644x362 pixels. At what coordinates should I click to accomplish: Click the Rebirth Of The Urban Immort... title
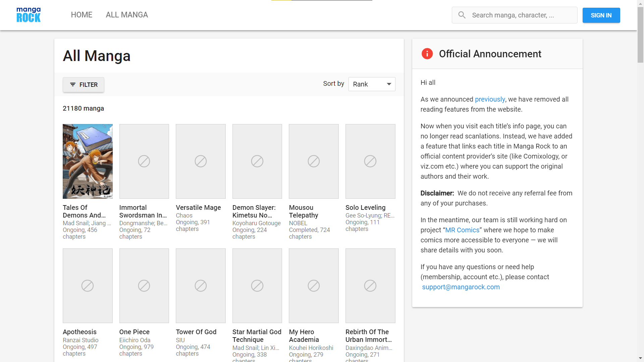click(x=369, y=336)
